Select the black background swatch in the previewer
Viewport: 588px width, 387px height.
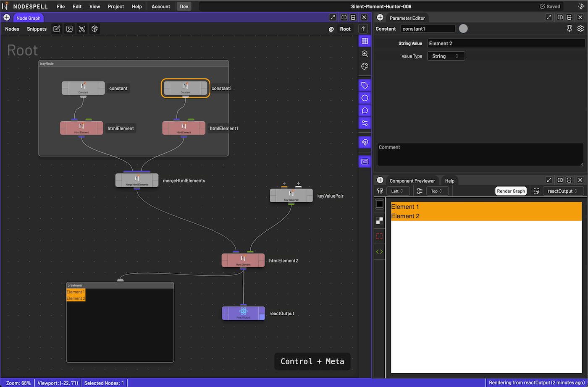tap(379, 204)
